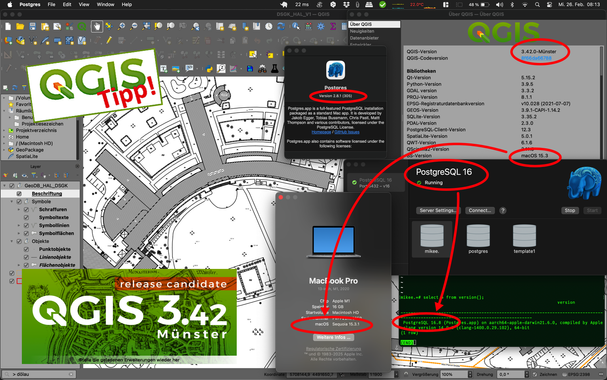Open the Processing Toolbox gear icon
The height and width of the screenshot is (380, 607).
click(321, 26)
